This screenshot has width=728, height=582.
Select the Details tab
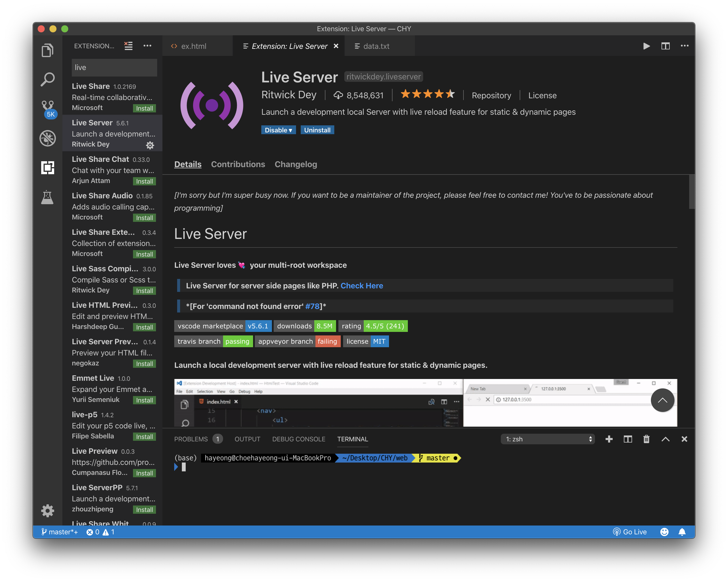(188, 164)
